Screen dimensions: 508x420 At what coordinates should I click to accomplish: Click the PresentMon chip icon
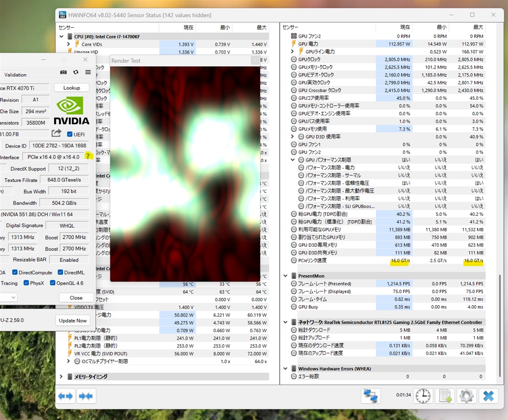[x=294, y=276]
